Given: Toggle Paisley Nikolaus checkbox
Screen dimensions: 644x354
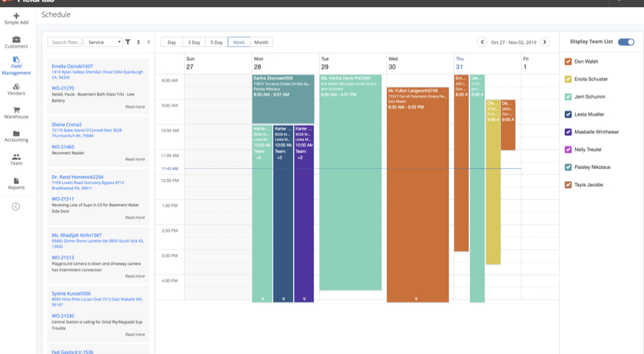Looking at the screenshot, I should (568, 168).
